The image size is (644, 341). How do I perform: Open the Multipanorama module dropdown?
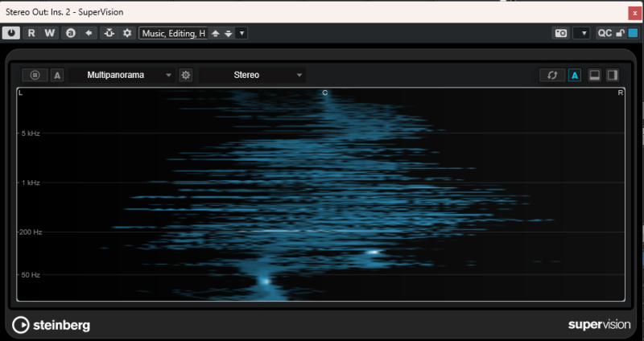122,75
